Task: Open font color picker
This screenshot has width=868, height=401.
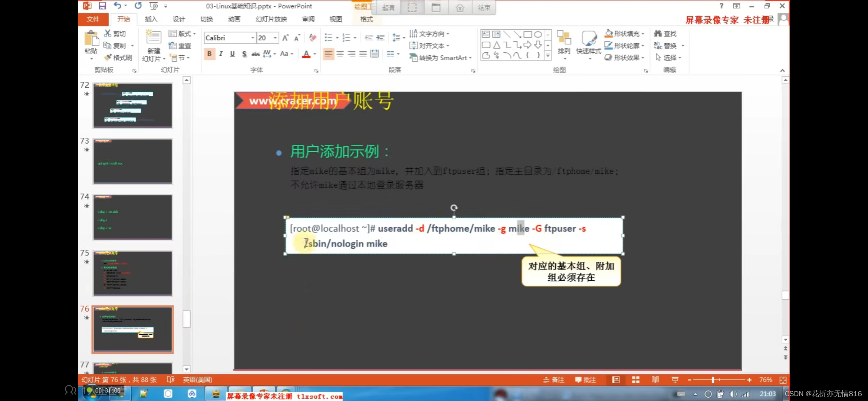Action: [x=315, y=54]
